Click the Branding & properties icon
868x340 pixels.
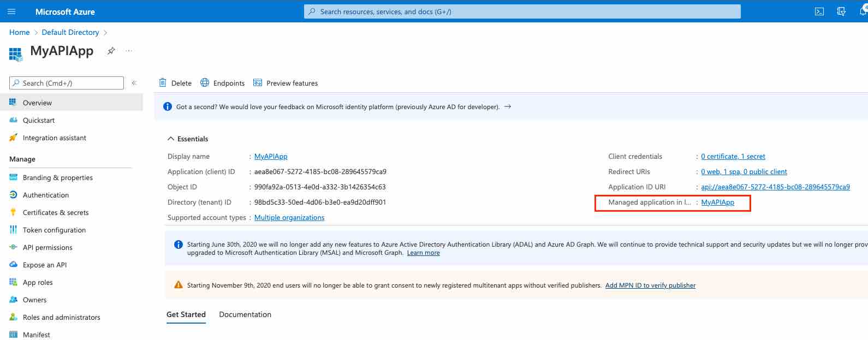coord(13,177)
